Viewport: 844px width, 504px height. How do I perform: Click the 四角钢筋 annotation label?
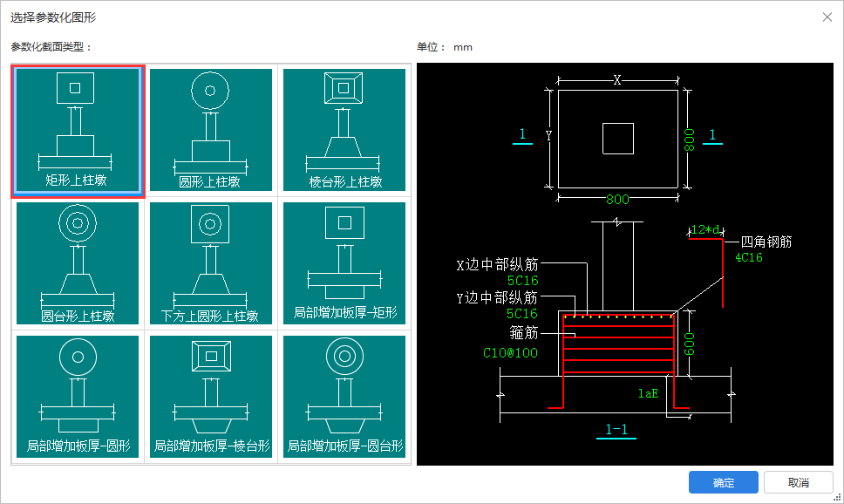coord(766,242)
